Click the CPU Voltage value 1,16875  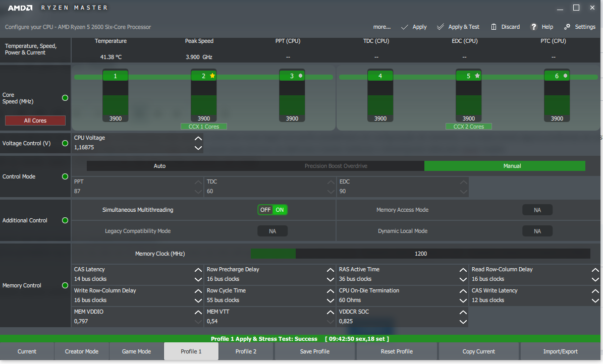pyautogui.click(x=84, y=148)
